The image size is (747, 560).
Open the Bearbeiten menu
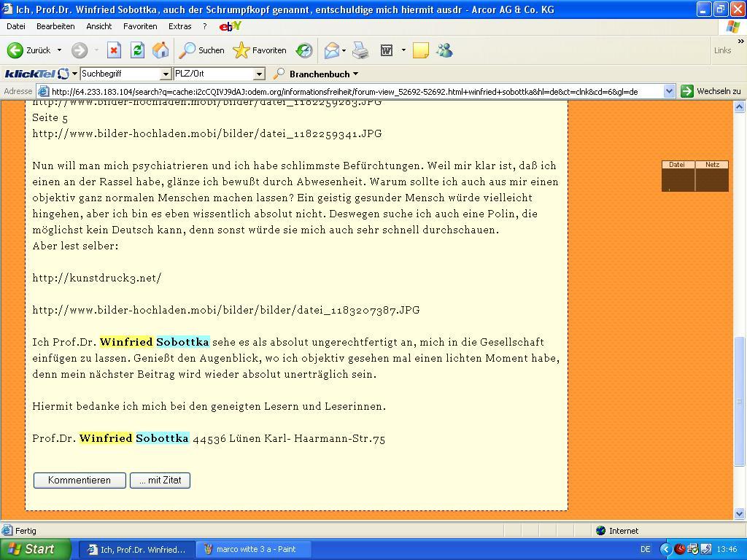55,26
